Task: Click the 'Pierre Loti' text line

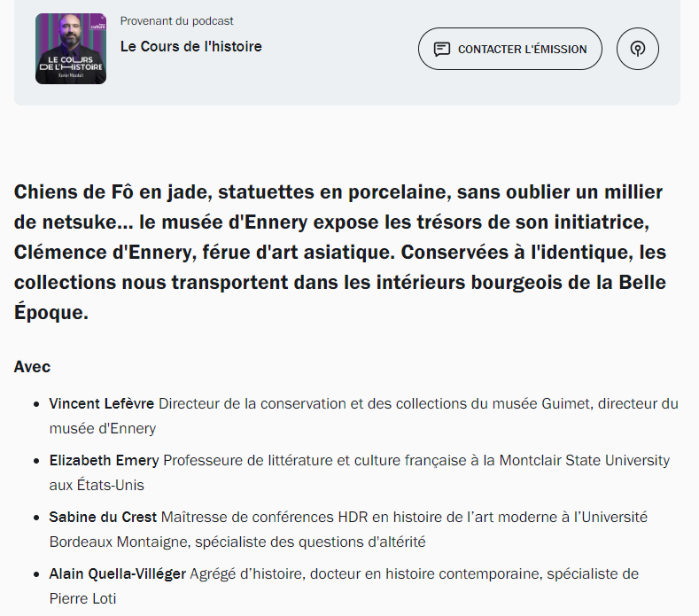Action: pos(82,598)
